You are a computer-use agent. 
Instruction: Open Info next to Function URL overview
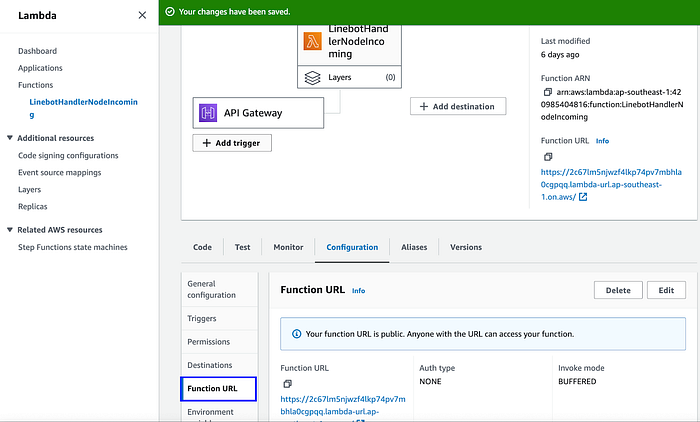pos(602,141)
